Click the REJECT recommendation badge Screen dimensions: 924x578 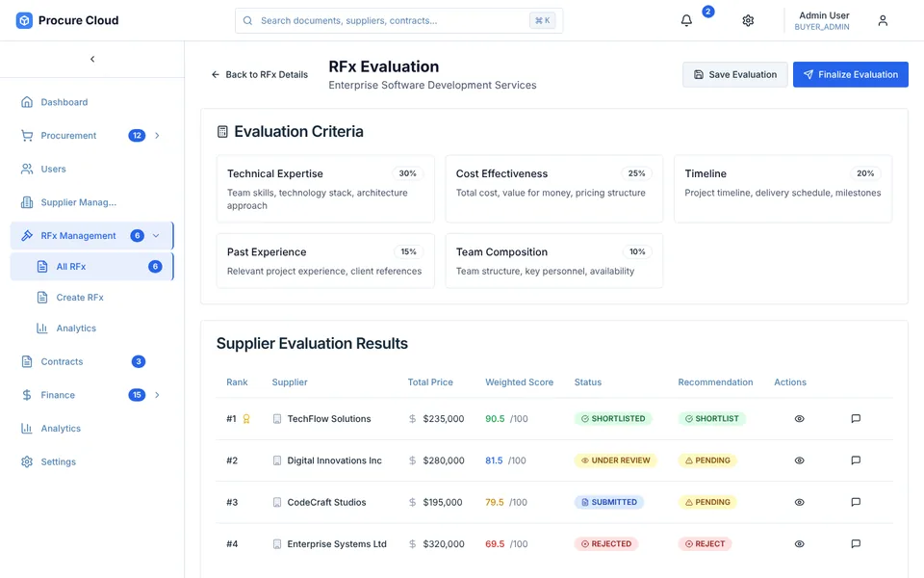pos(705,543)
